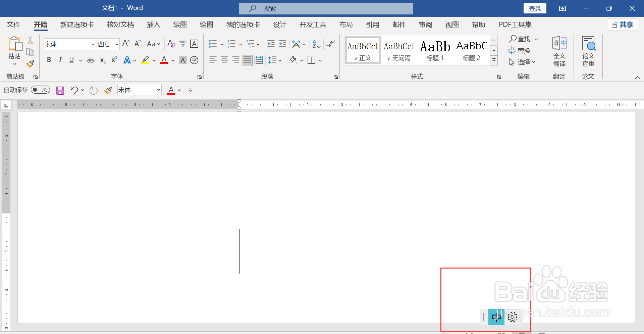Expand the styles gallery
Viewport: 644px width, 334px height.
[494, 60]
